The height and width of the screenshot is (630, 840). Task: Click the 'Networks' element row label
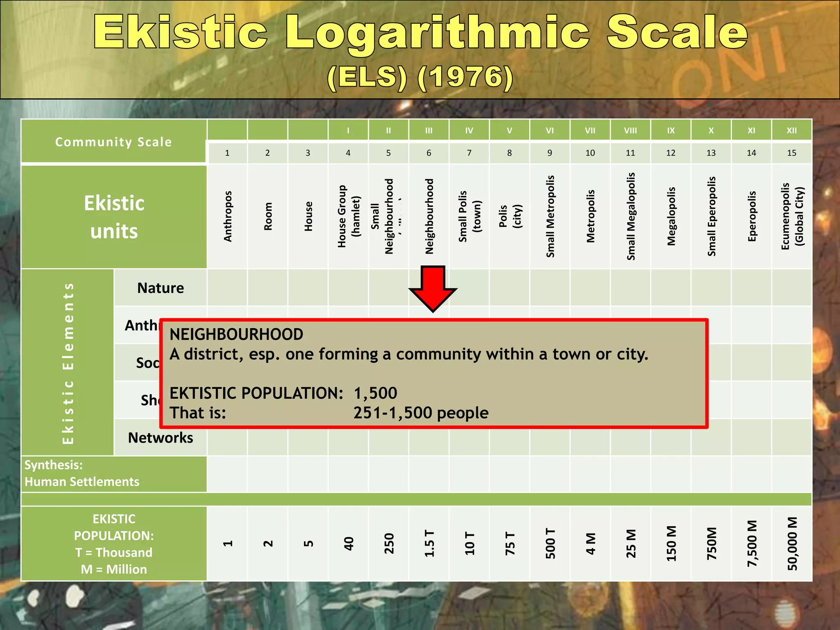click(x=160, y=438)
